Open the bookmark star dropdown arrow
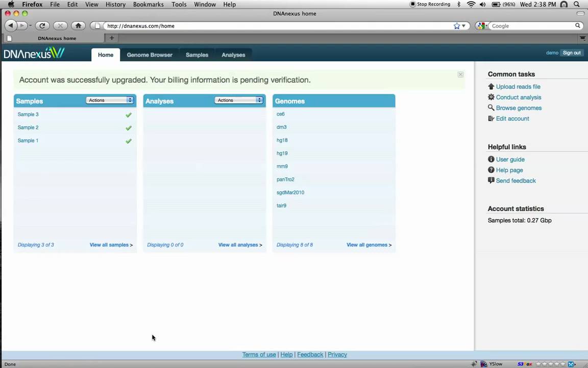The image size is (588, 368). [464, 26]
